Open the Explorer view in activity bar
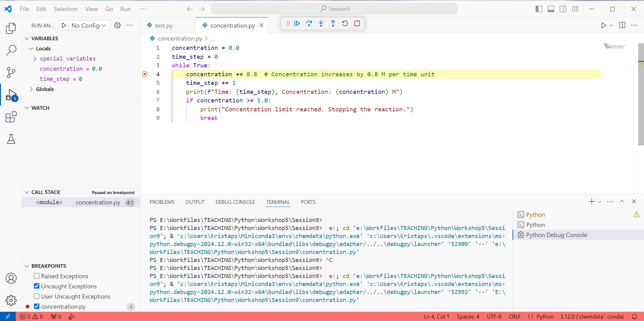The width and height of the screenshot is (644, 321). click(x=11, y=28)
